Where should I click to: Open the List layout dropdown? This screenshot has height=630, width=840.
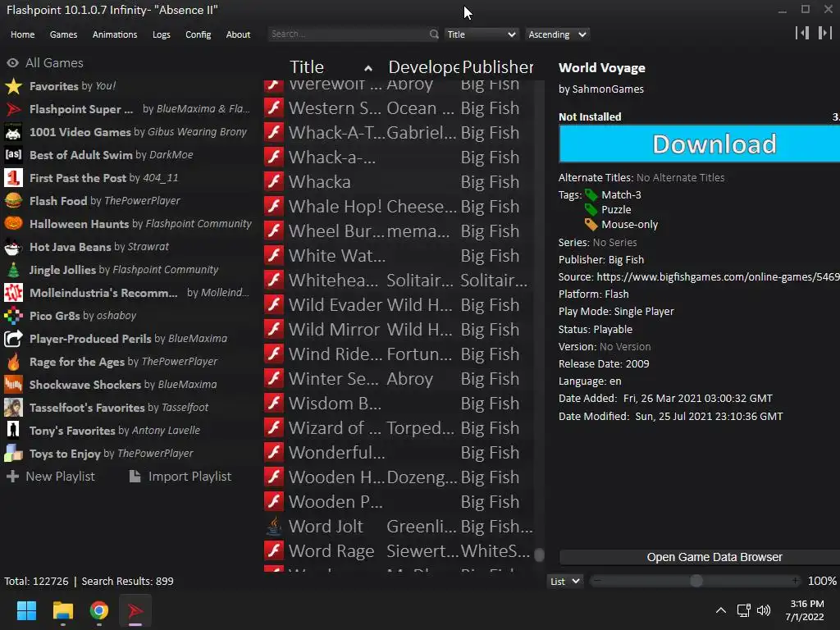click(564, 582)
